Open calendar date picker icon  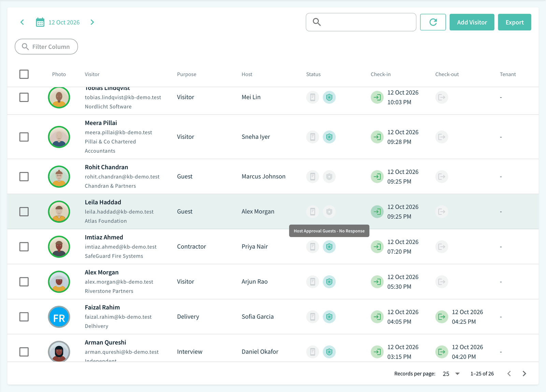[40, 22]
